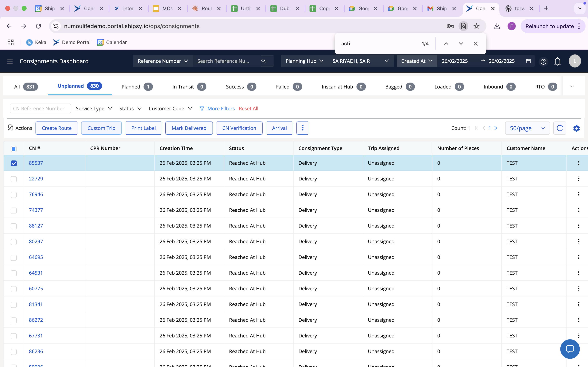This screenshot has height=367, width=588.
Task: Open the 50/page size dropdown
Action: click(527, 128)
